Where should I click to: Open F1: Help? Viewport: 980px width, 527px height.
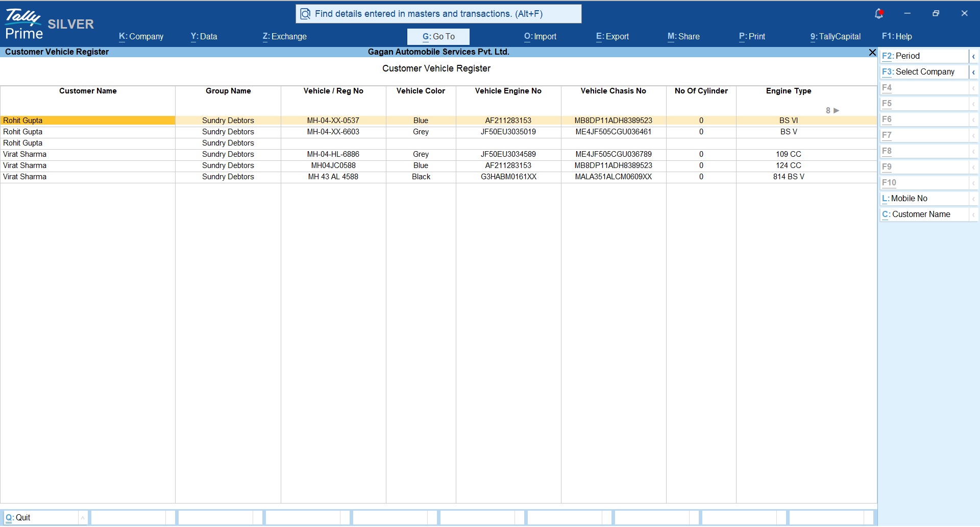[x=897, y=37]
